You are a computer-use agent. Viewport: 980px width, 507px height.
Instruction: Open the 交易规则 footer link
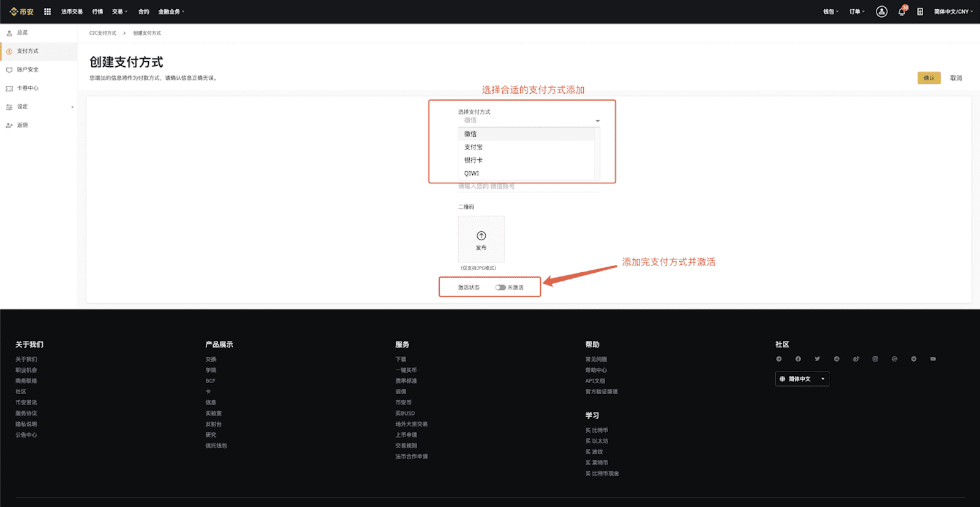pos(406,446)
